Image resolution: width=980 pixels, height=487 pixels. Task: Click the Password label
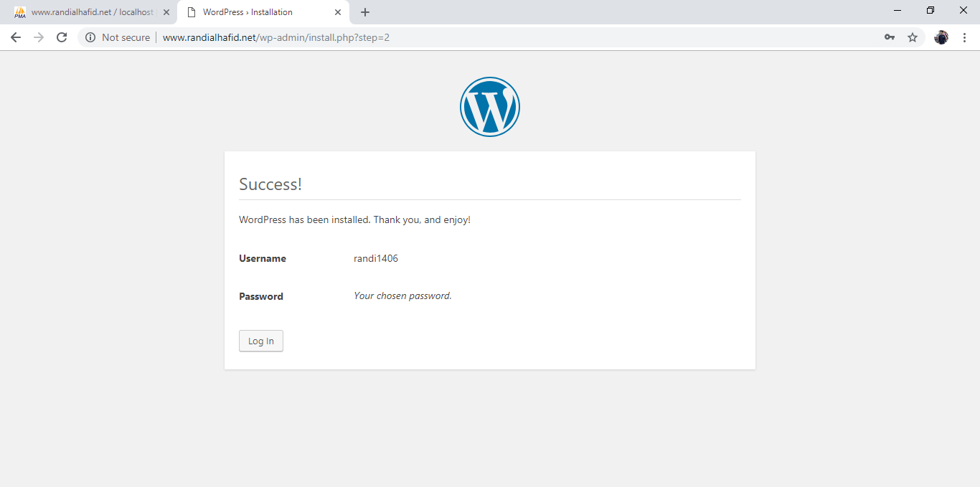point(261,296)
